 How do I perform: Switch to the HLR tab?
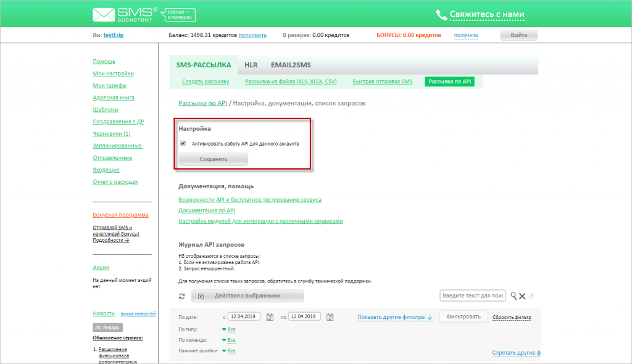click(251, 65)
